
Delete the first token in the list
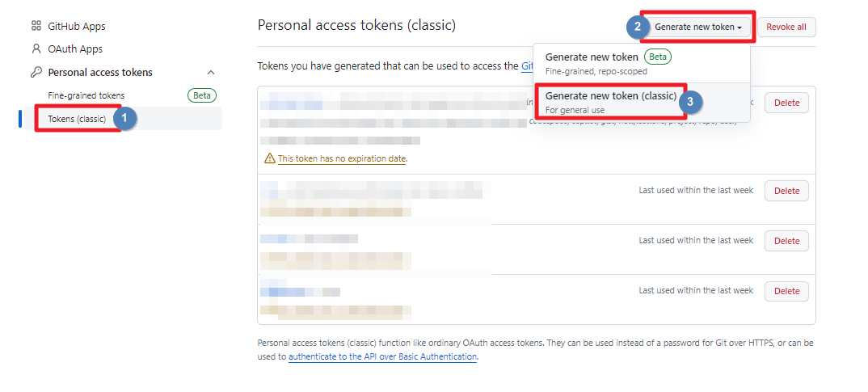pyautogui.click(x=786, y=103)
